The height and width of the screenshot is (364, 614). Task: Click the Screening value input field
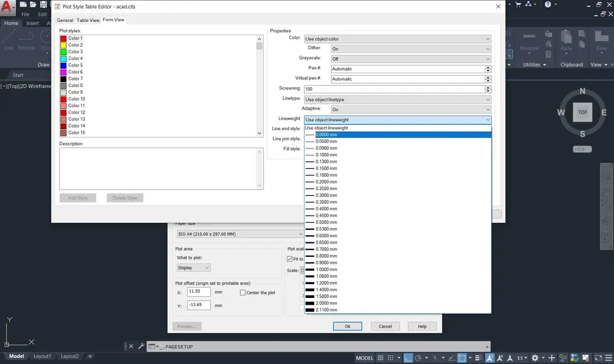click(x=394, y=89)
